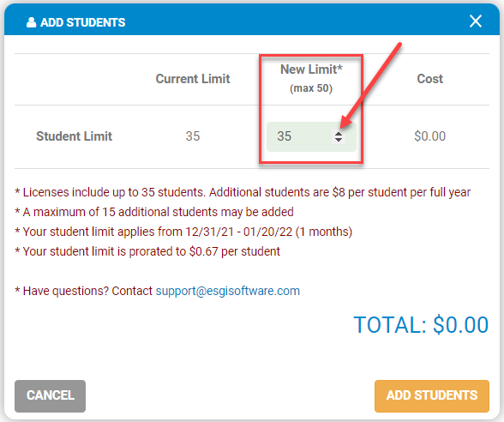Click the person icon in dialog header

[x=31, y=22]
